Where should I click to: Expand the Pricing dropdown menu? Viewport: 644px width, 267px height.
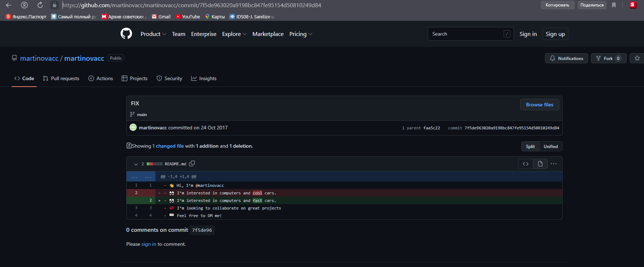click(x=301, y=34)
